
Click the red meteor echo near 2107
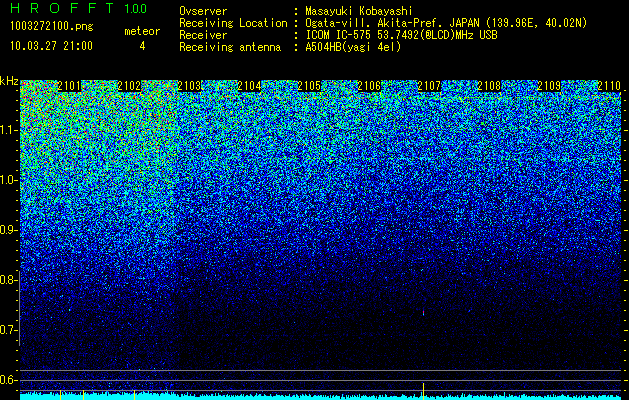[x=423, y=312]
